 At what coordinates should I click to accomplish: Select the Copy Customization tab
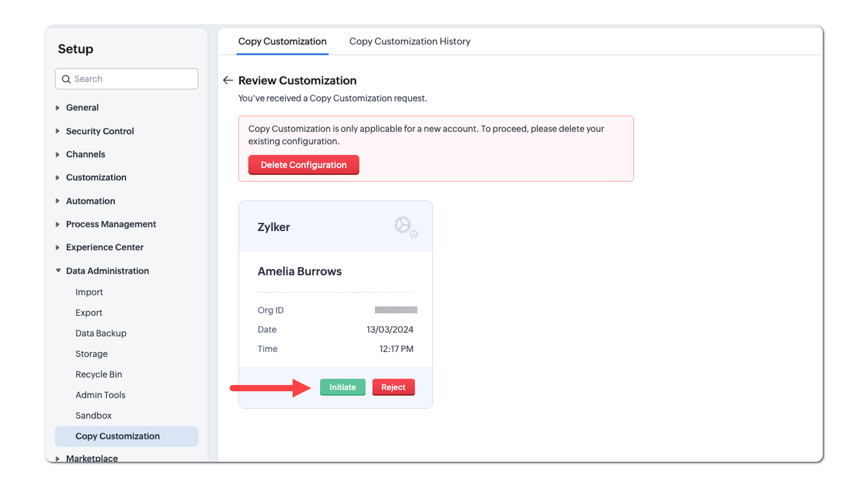tap(282, 42)
